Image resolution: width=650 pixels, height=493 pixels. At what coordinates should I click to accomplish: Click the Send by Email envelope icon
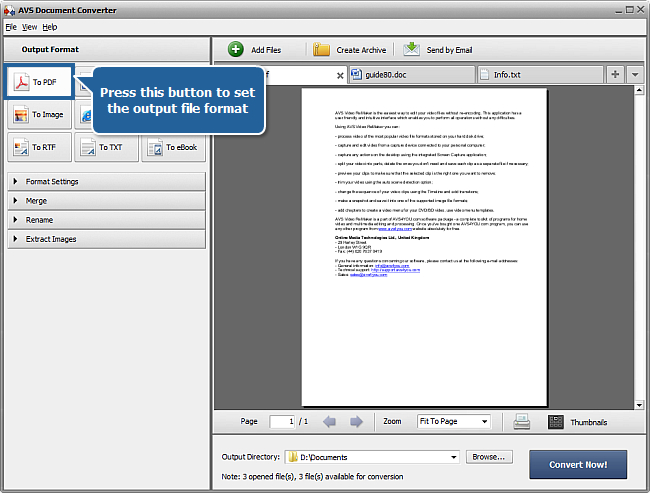coord(411,49)
